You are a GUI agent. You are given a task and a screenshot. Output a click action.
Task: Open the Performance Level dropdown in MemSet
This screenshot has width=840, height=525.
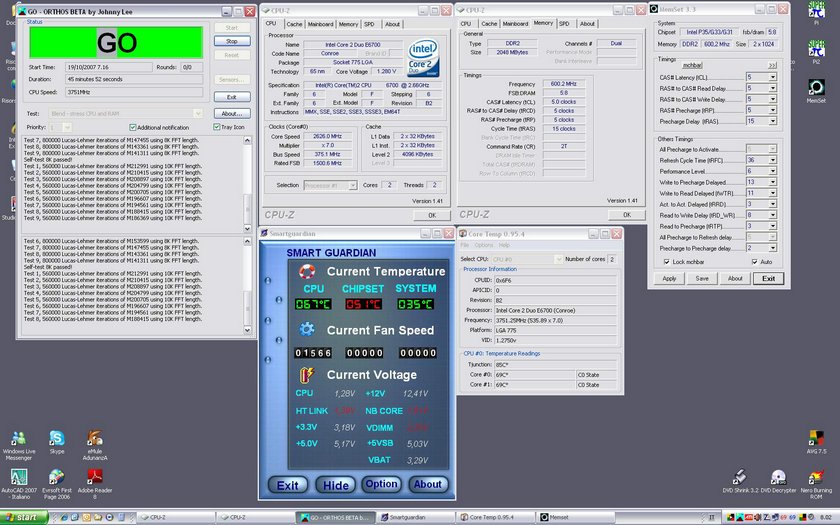[772, 171]
